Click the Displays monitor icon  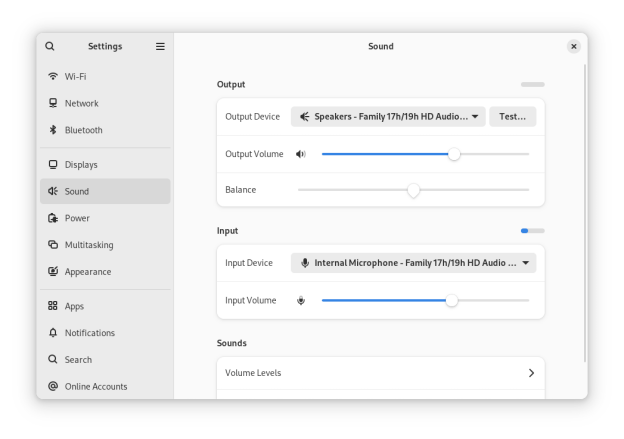(53, 164)
